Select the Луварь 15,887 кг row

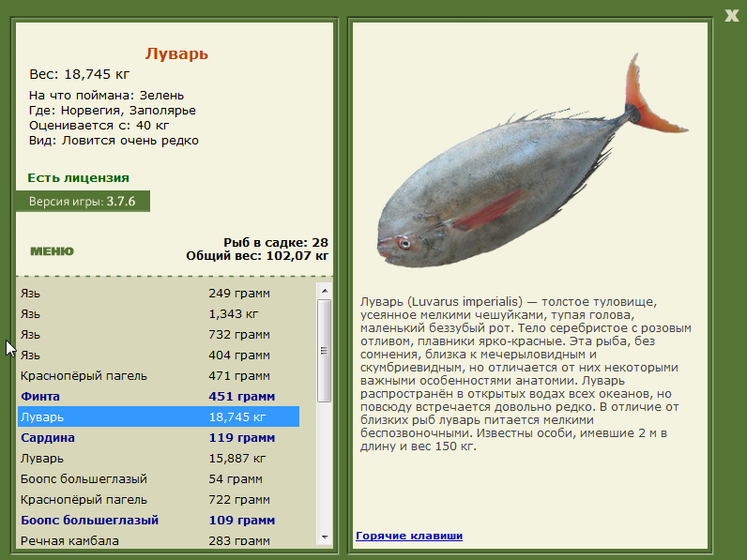click(x=159, y=458)
